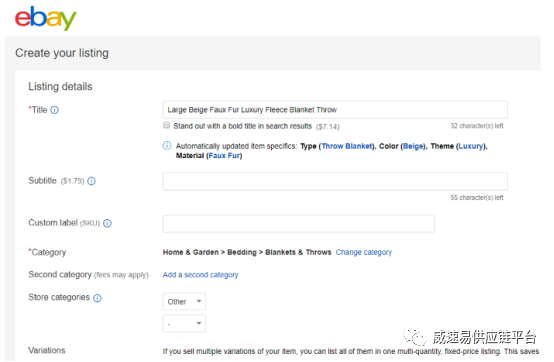Click the Listing details heading
This screenshot has width=554, height=362.
coord(60,87)
